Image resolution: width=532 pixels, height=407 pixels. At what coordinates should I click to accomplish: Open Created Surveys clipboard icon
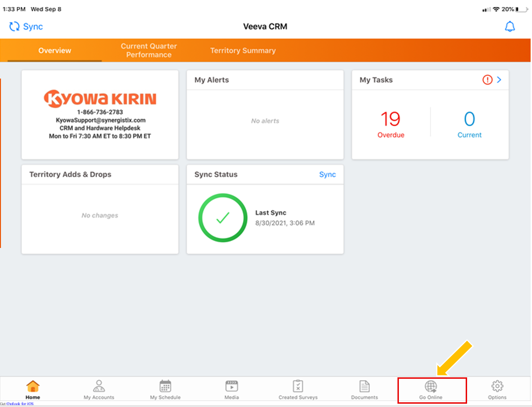click(x=298, y=386)
